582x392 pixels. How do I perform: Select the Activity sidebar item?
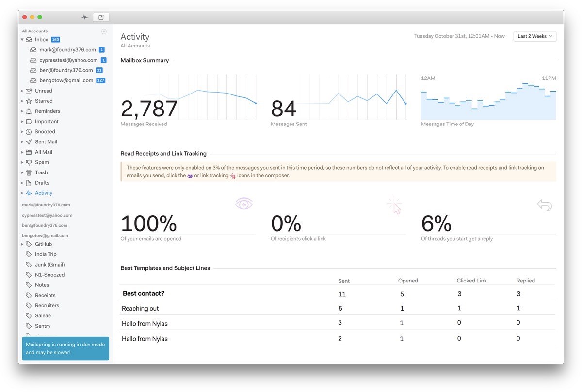43,193
